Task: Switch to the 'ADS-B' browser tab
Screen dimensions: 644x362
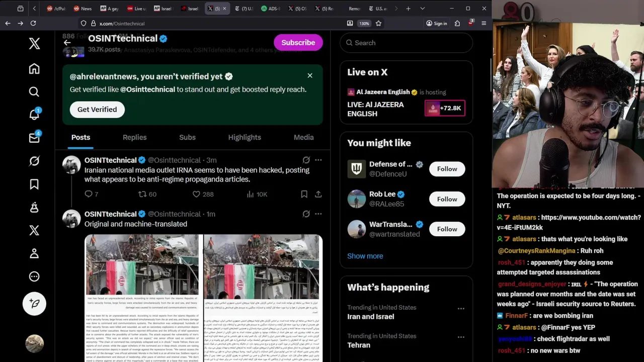Action: [271, 9]
